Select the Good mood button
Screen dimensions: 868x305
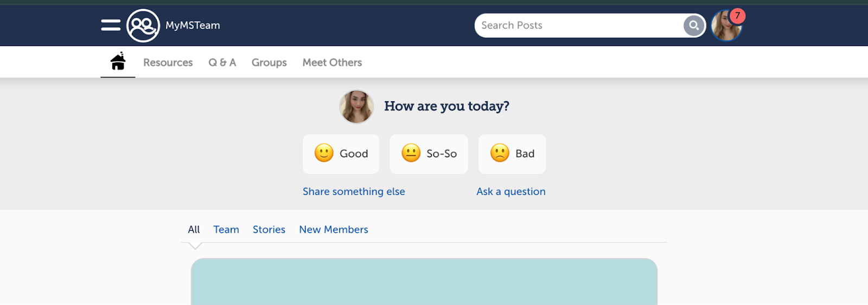pos(341,154)
